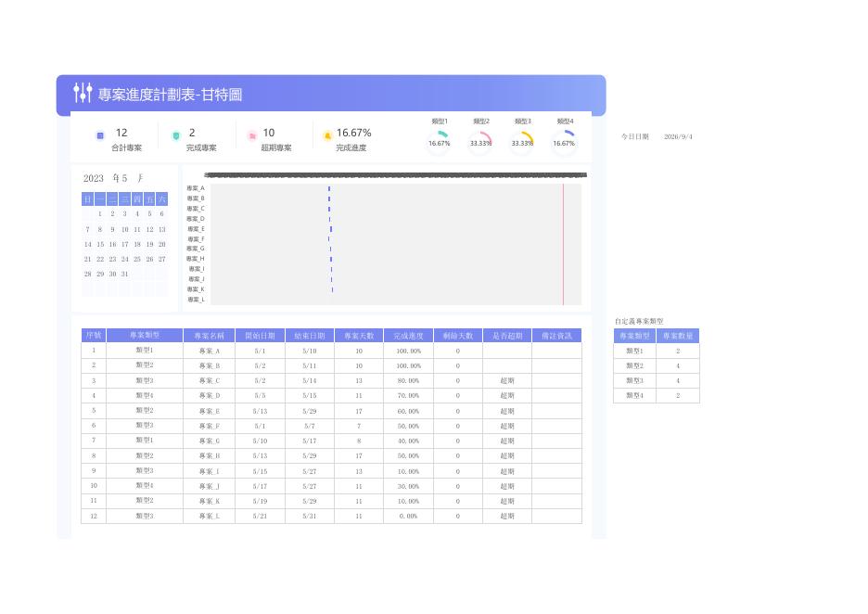The width and height of the screenshot is (868, 614).
Task: Click the 開始日期 column header
Action: coord(261,336)
